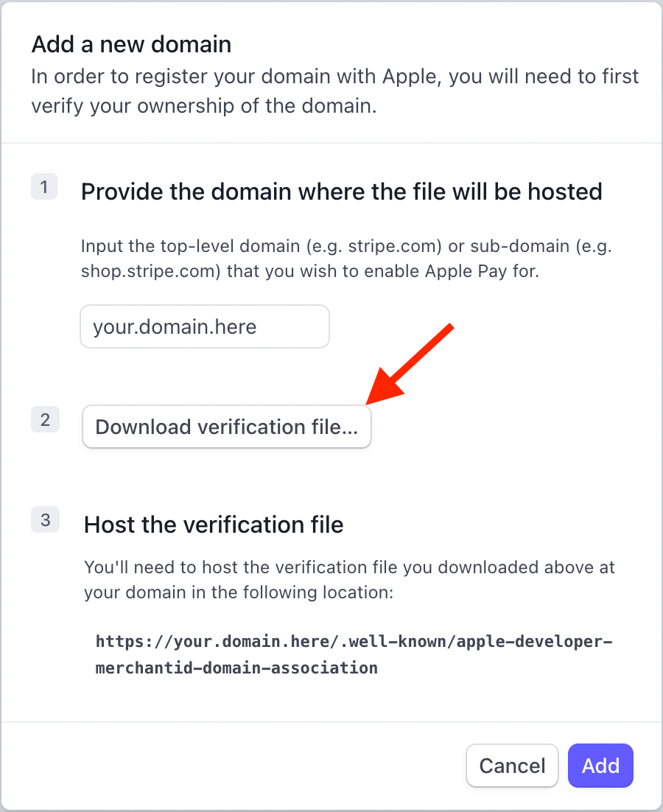Click 'your domain in the following location' text
This screenshot has height=812, width=663.
239,592
